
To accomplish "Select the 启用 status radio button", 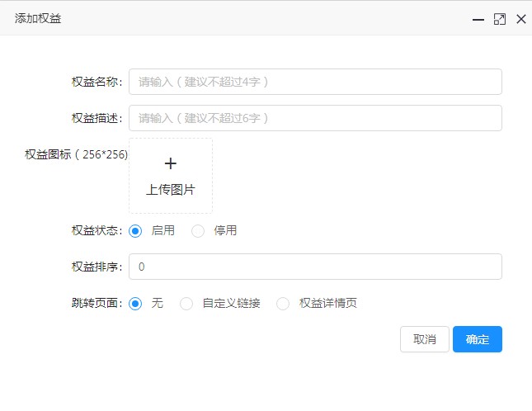I will [x=135, y=231].
